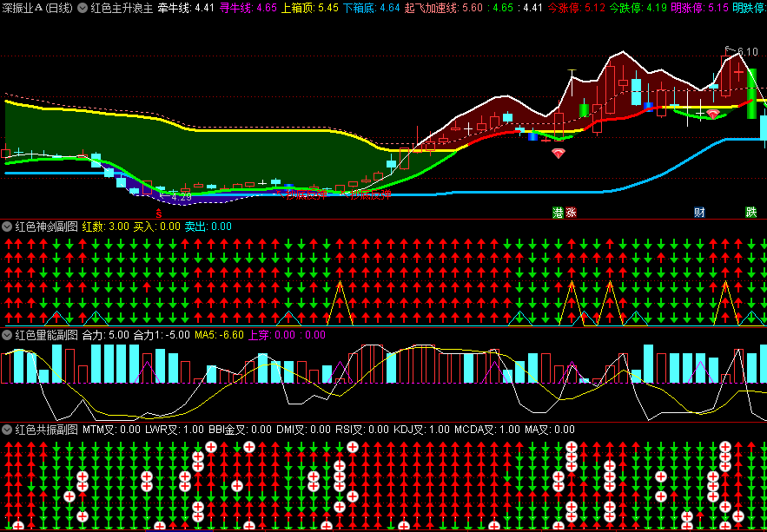The height and width of the screenshot is (532, 767).
Task: Select the green 今跌停: 4.19 readout
Action: 638,8
